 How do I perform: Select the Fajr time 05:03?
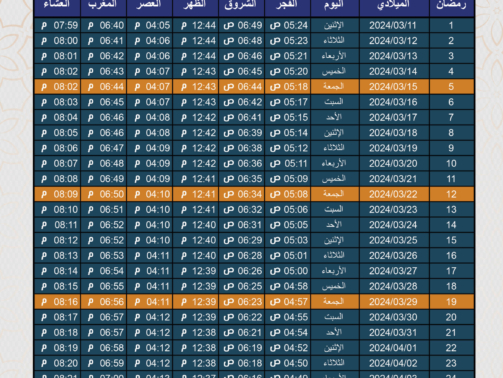click(288, 240)
